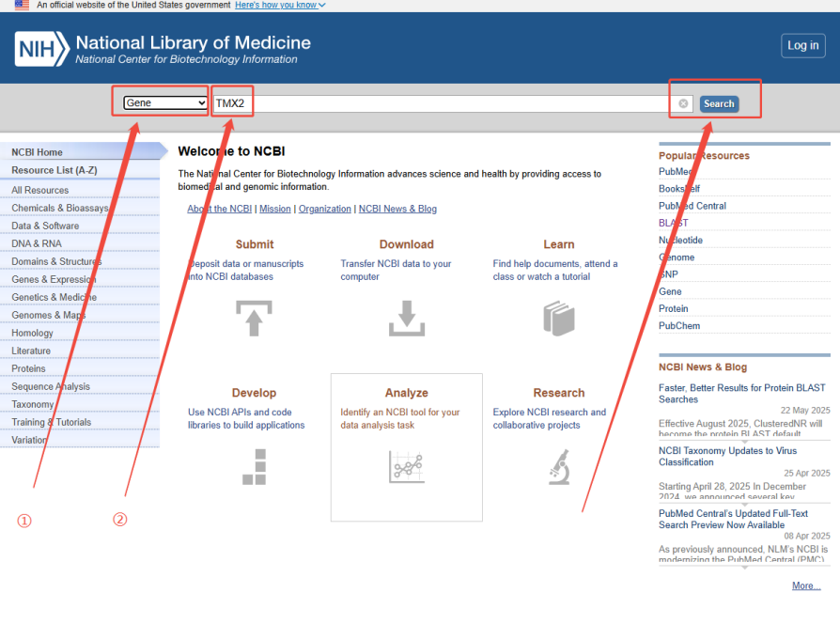The image size is (840, 624).
Task: Click "Explore NCBI research and collaborative projects" text
Action: 549,418
